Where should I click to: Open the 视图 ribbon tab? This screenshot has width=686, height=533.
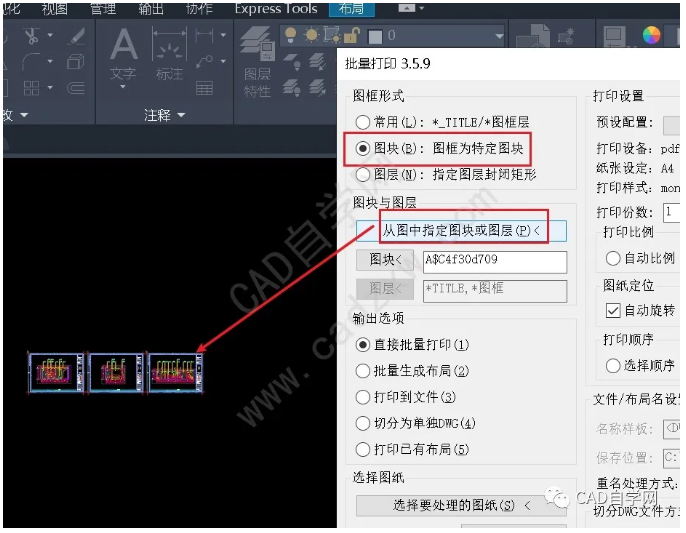[55, 9]
